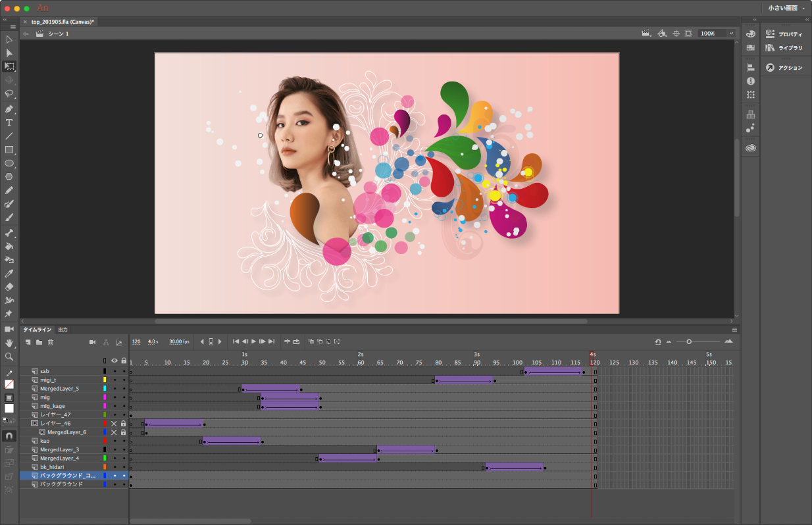Click the timeline zoom slider handle

click(689, 341)
